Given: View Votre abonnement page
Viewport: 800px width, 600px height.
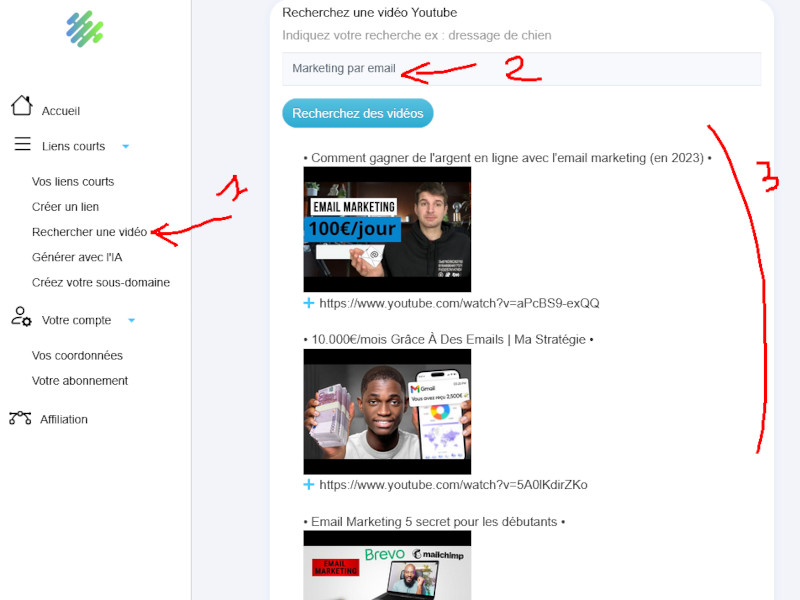Looking at the screenshot, I should (79, 381).
